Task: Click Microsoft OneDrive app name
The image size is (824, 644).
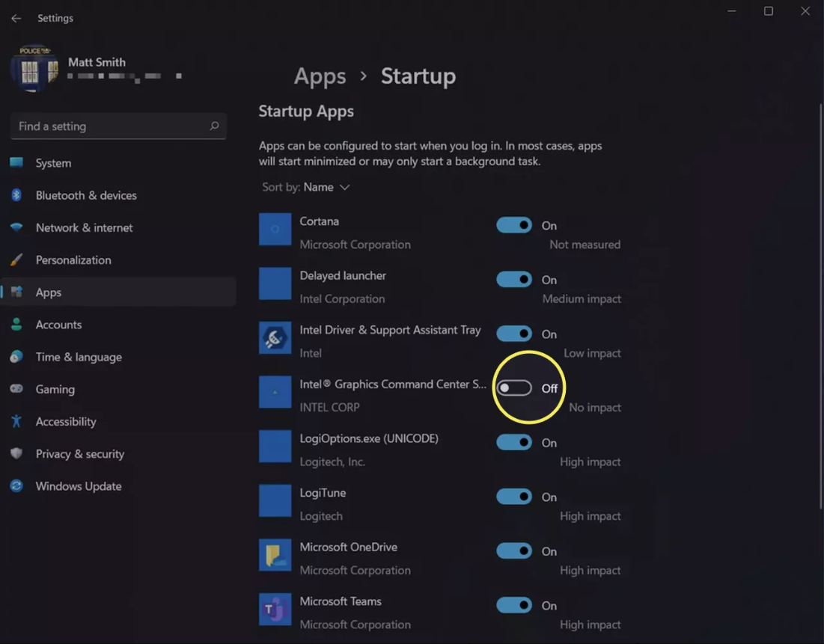Action: 349,548
